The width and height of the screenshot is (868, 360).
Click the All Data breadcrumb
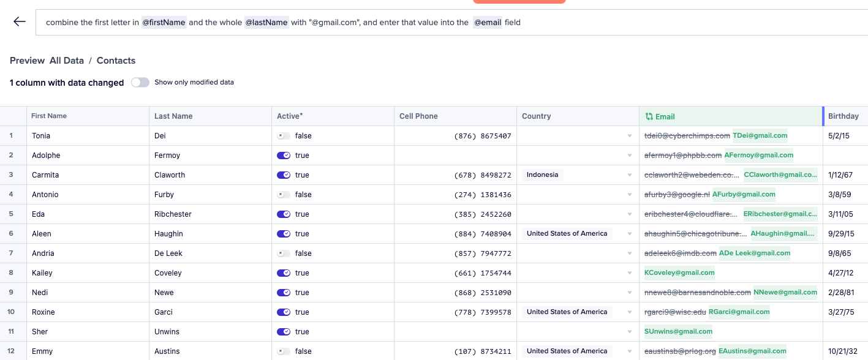(67, 61)
